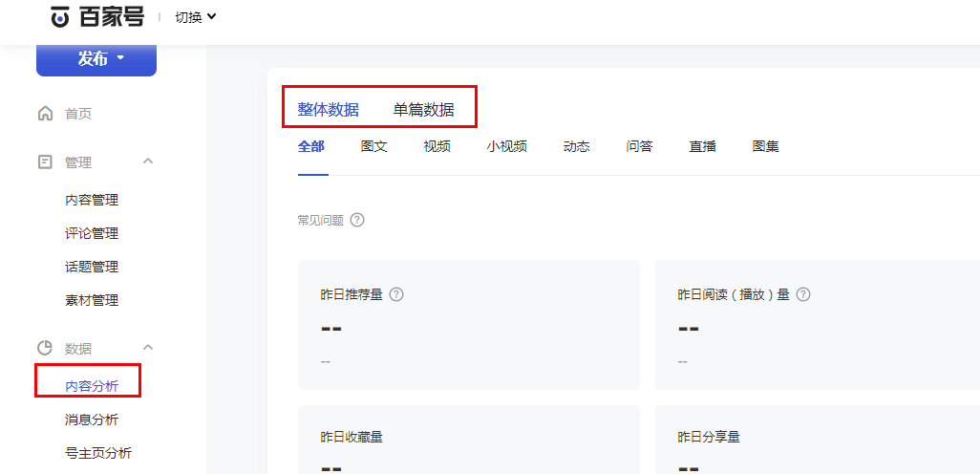Open the 首页 home icon
This screenshot has height=474, width=980.
tap(45, 114)
